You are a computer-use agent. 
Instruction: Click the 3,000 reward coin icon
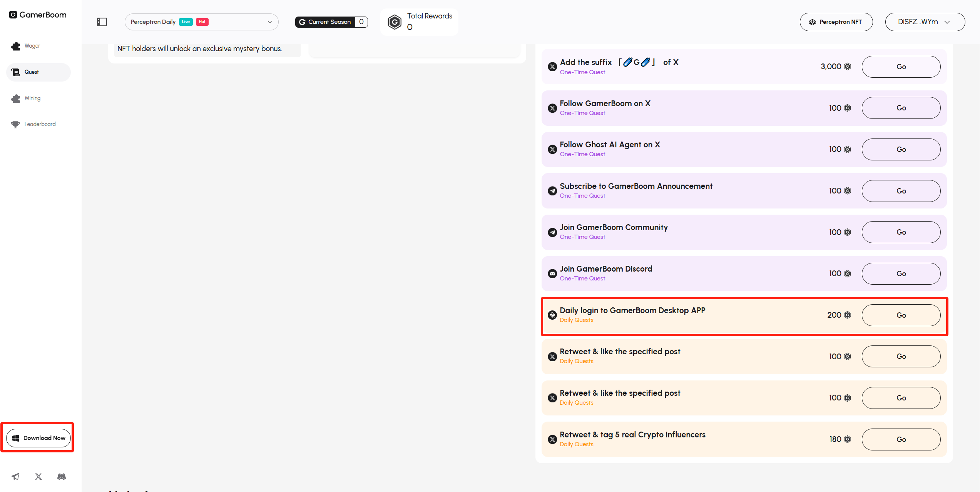click(x=847, y=67)
